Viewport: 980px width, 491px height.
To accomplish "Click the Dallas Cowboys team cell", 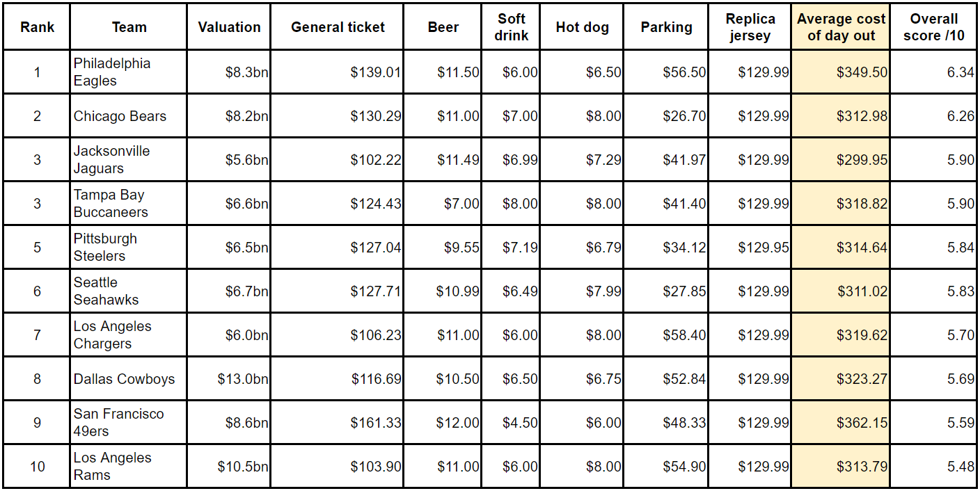I will (124, 379).
